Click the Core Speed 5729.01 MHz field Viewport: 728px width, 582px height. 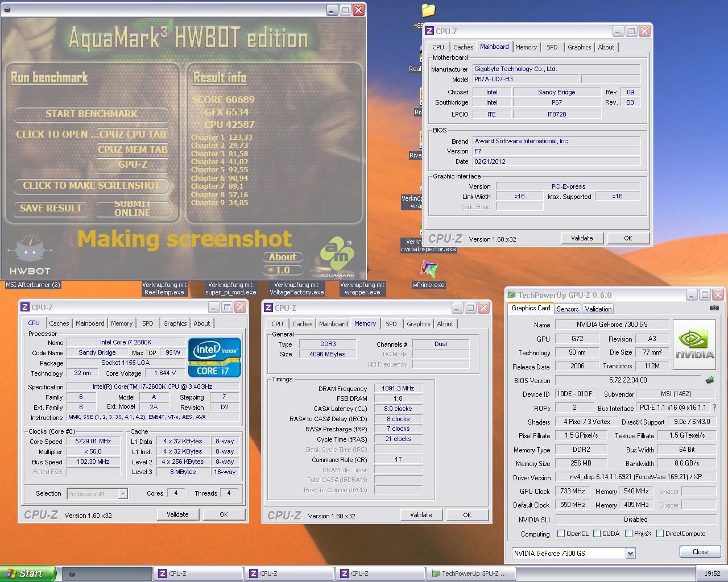[93, 441]
